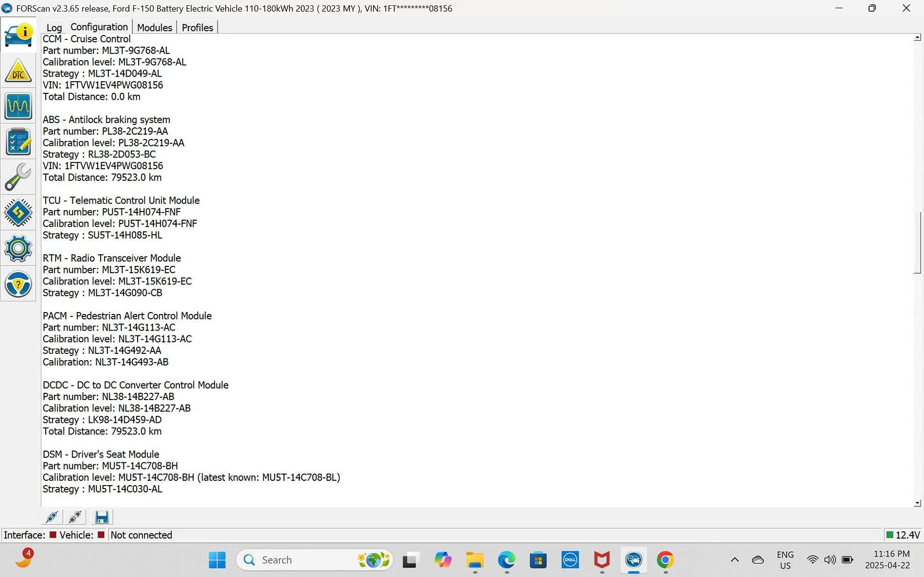924x577 pixels.
Task: Click the taskbar Search box
Action: coord(315,560)
